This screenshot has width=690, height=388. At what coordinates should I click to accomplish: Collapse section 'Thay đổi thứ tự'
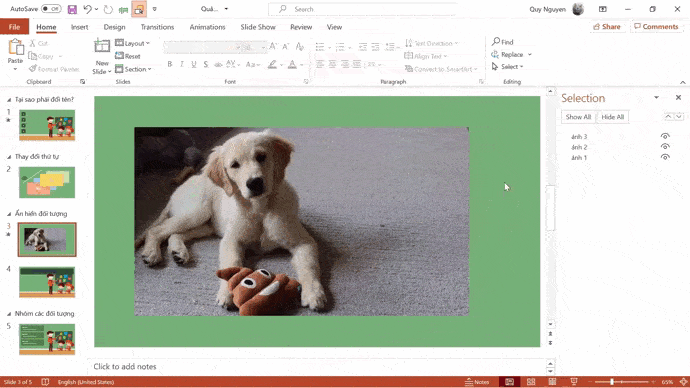point(9,157)
